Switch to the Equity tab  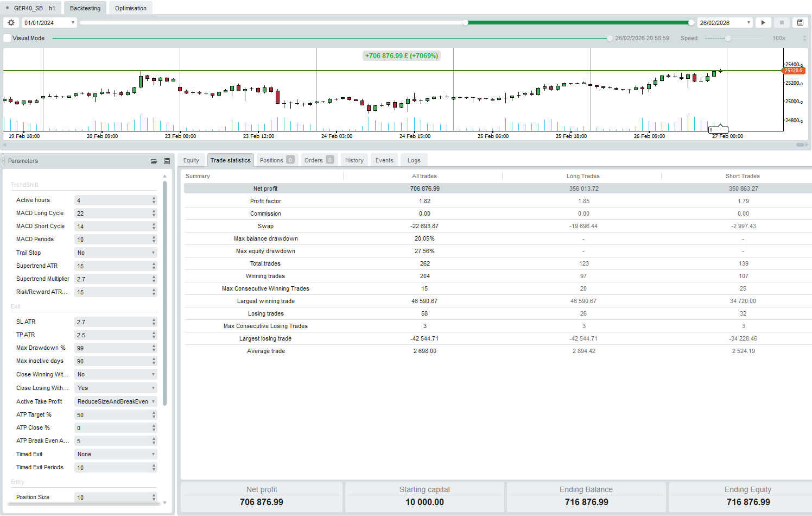[x=191, y=161]
